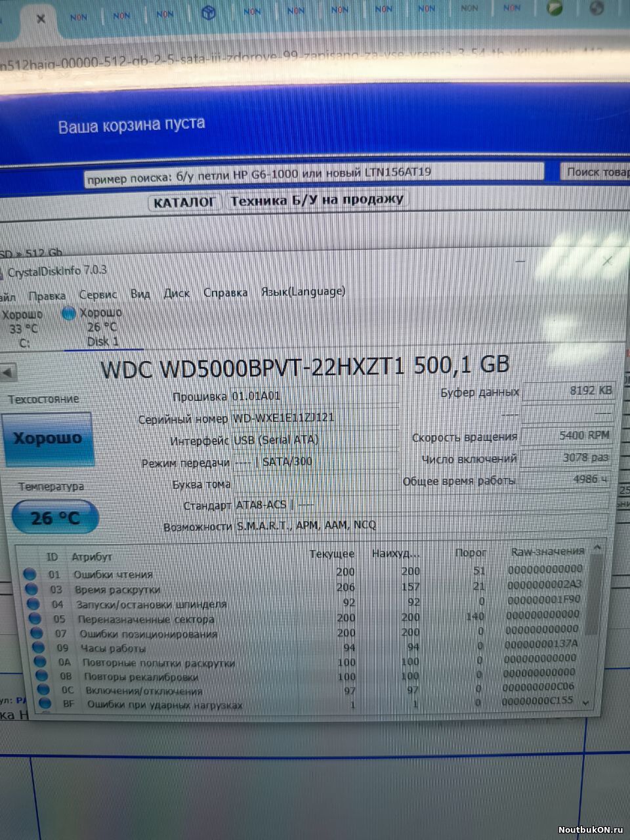Click the raw value 00000000C155
630x840 pixels.
click(537, 702)
